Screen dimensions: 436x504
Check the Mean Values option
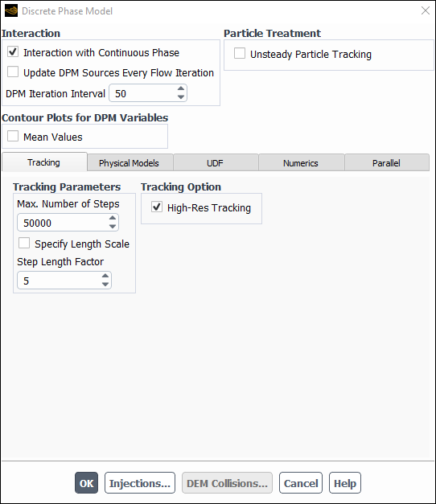(x=13, y=136)
